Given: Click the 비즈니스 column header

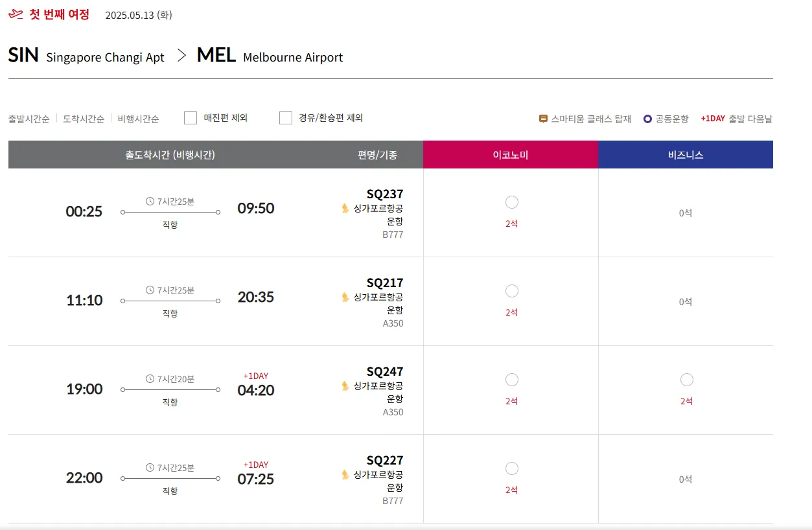Looking at the screenshot, I should [x=686, y=155].
